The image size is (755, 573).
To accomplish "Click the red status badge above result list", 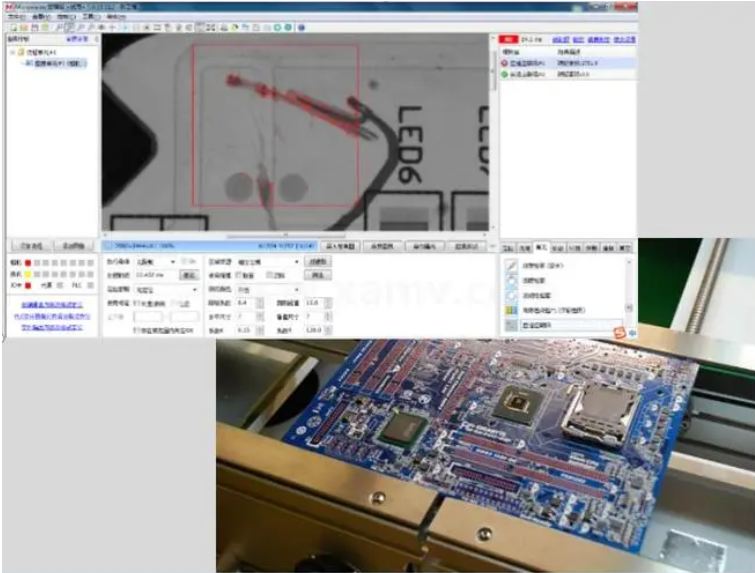I will pyautogui.click(x=508, y=39).
